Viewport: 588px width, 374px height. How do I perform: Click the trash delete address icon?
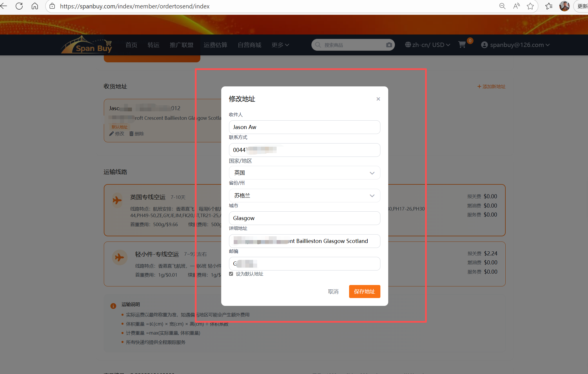pyautogui.click(x=131, y=134)
